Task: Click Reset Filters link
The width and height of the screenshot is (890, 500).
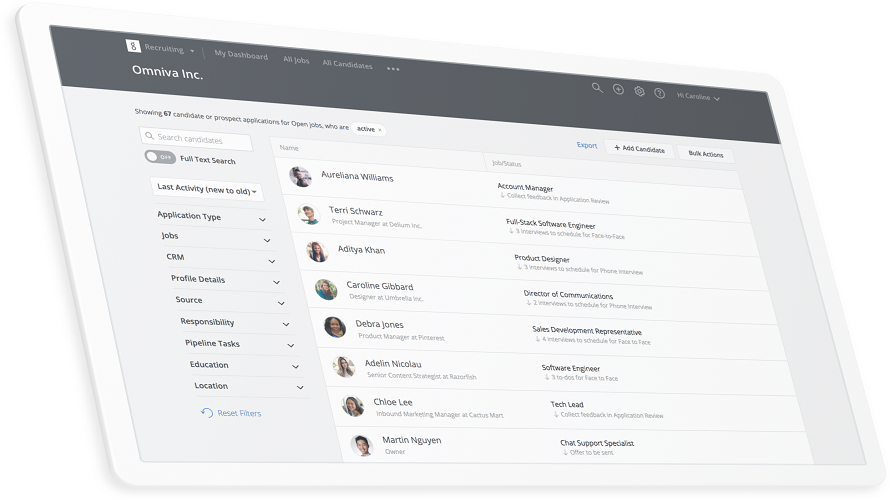Action: 239,413
